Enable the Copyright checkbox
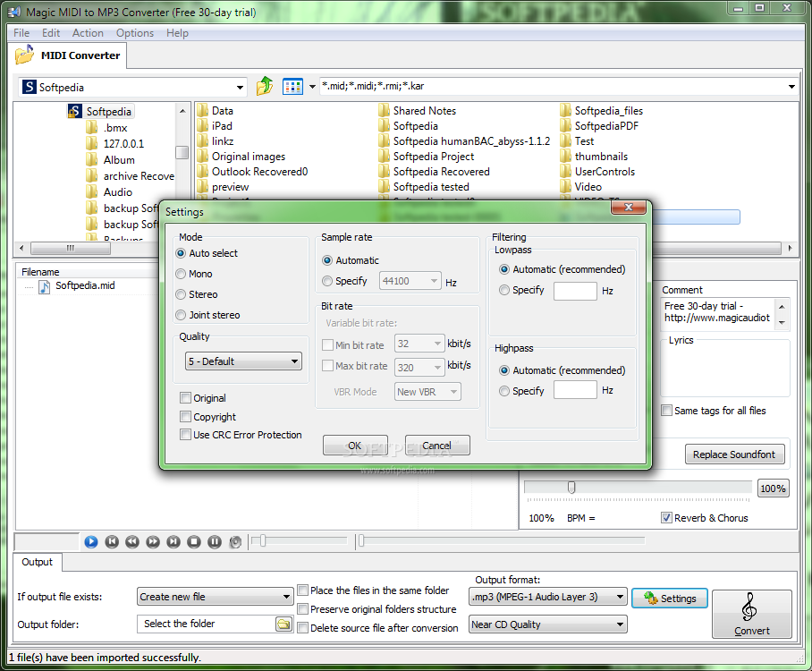This screenshot has height=671, width=812. click(185, 417)
